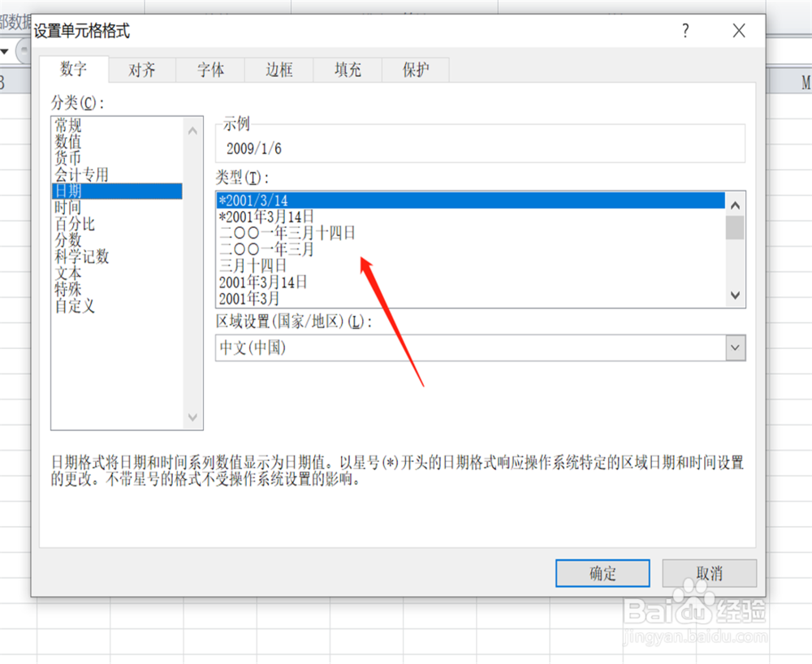Pick the 分数 category

pyautogui.click(x=117, y=240)
